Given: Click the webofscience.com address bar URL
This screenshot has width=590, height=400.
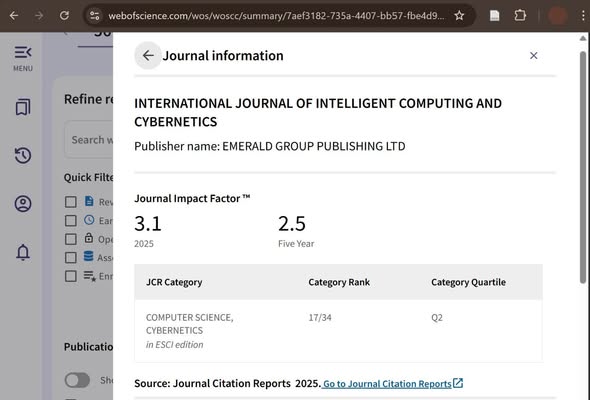Looking at the screenshot, I should pos(276,16).
